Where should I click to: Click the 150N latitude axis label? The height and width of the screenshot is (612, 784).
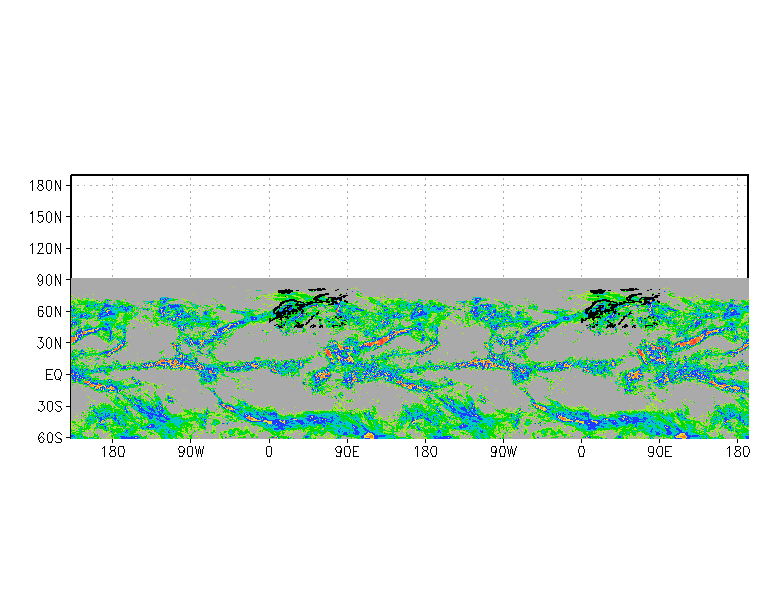tap(47, 216)
